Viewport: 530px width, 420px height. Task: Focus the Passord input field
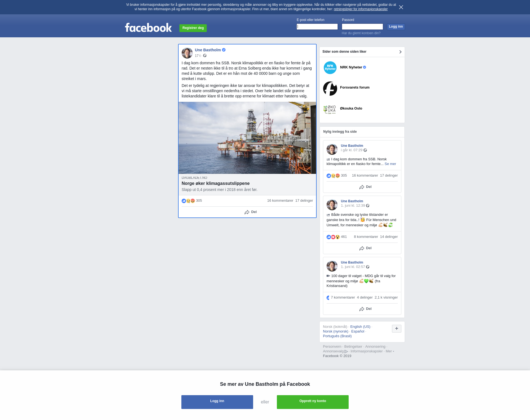pos(362,27)
